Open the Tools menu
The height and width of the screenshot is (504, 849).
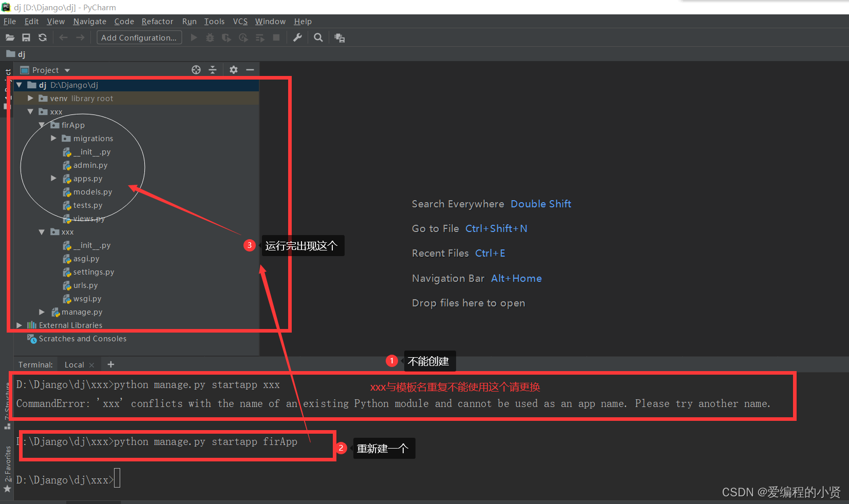(214, 22)
